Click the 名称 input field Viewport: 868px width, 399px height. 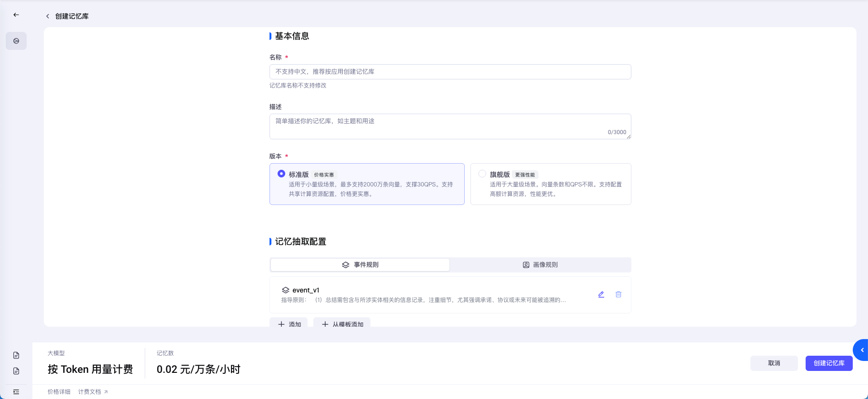[x=450, y=72]
